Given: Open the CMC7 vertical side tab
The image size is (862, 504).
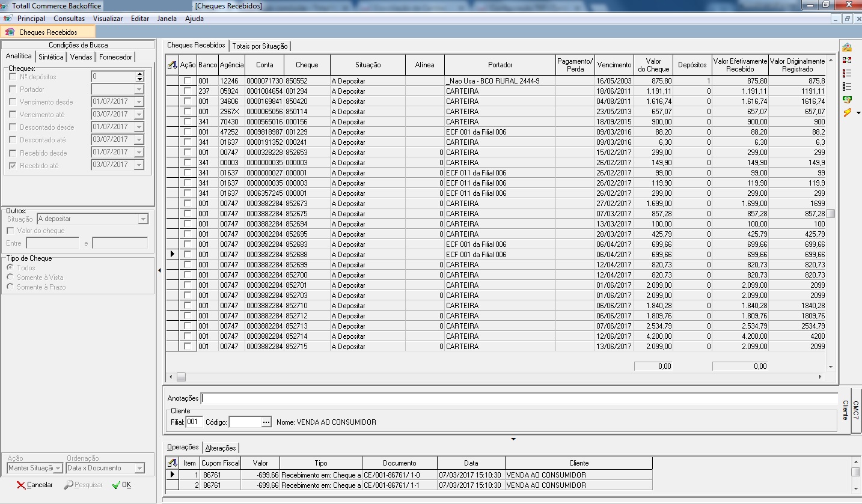Looking at the screenshot, I should pyautogui.click(x=856, y=410).
